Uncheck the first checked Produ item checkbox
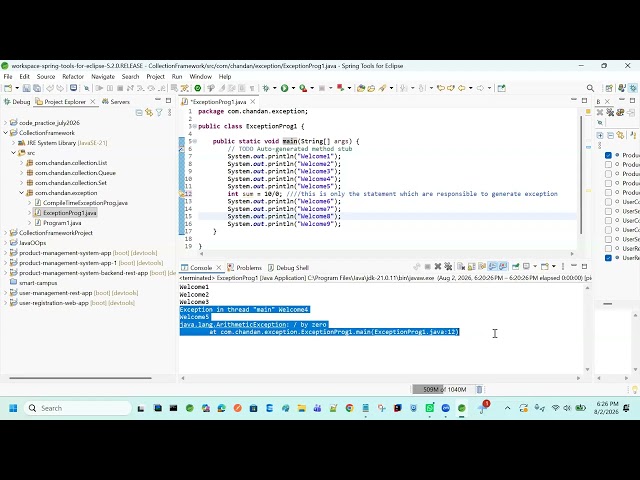This screenshot has width=640, height=480. pyautogui.click(x=608, y=155)
